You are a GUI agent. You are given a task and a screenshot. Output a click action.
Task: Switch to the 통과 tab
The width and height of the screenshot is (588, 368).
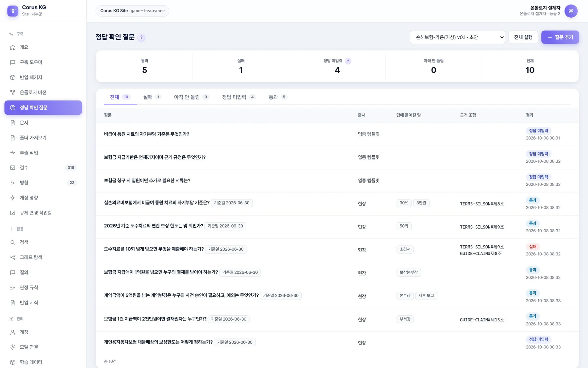277,97
